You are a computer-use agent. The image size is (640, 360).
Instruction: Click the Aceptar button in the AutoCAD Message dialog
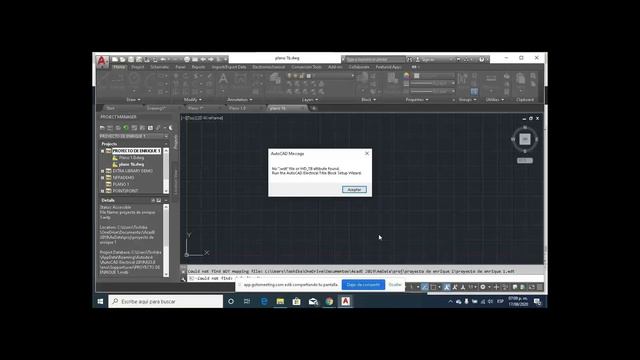[x=354, y=189]
